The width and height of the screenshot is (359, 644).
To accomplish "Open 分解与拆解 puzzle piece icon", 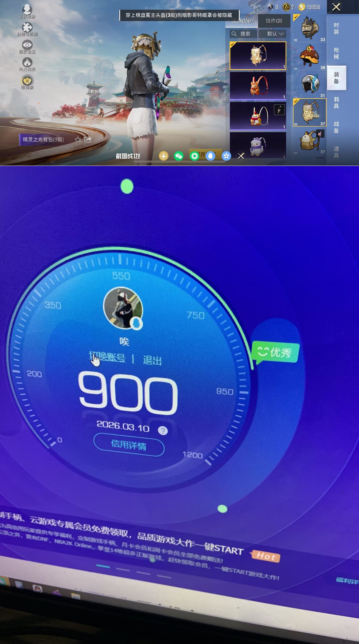I will click(27, 27).
